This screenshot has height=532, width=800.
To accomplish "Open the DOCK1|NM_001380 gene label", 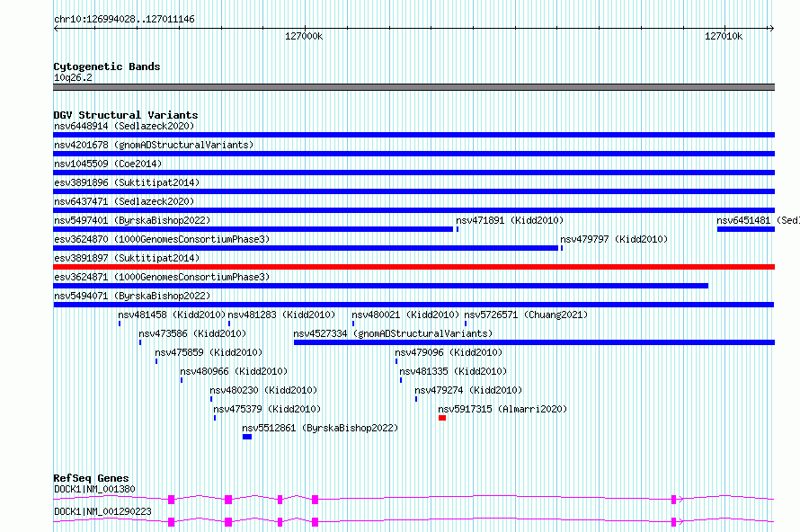I will (94, 489).
